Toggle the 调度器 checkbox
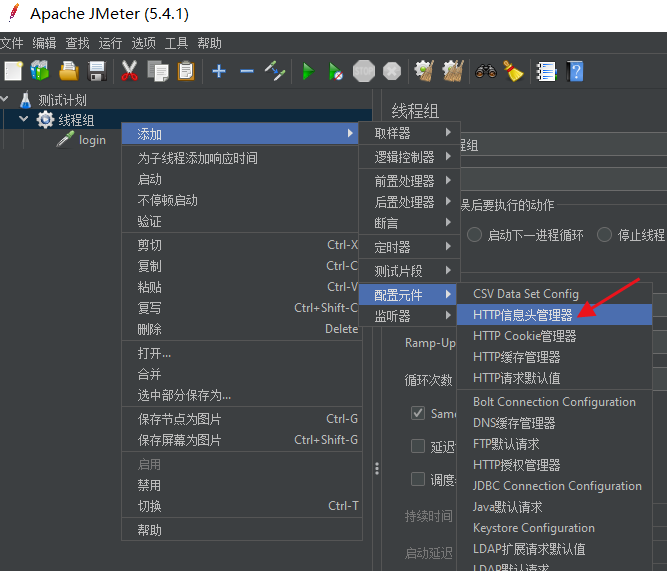The image size is (667, 571). 418,479
